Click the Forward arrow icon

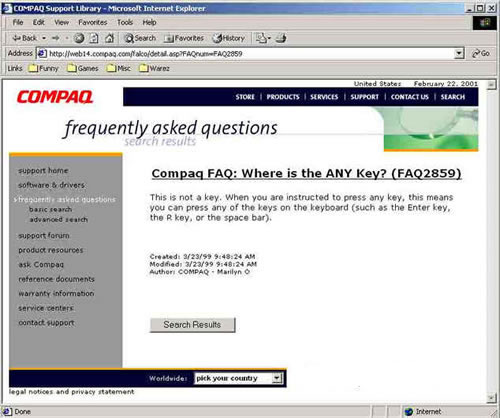pyautogui.click(x=56, y=38)
